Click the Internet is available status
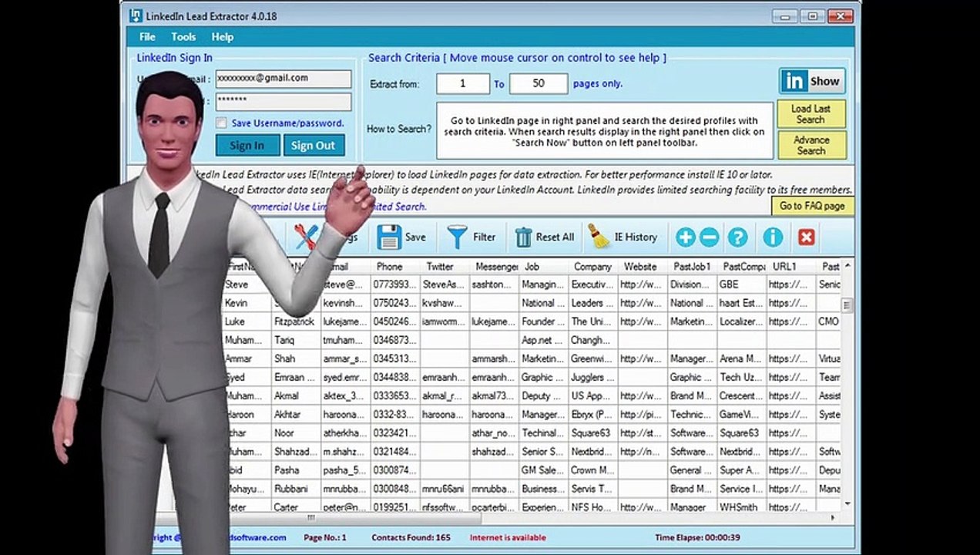 point(508,537)
